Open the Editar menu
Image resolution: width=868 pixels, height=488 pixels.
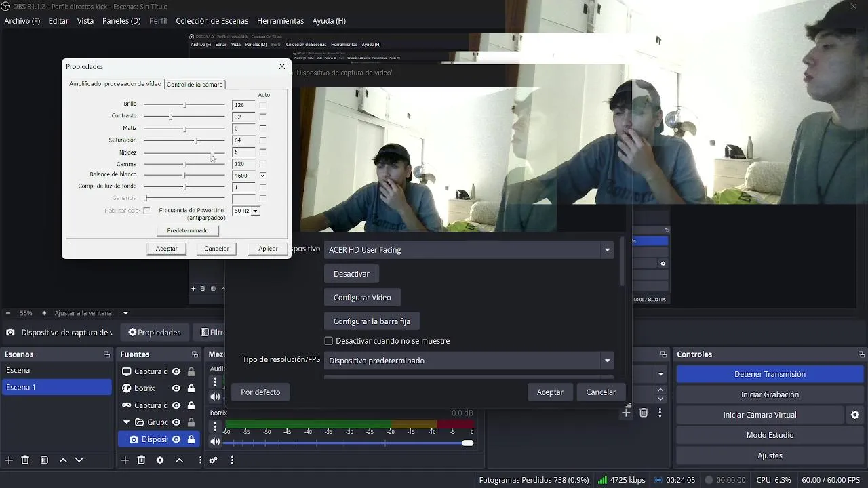tap(58, 21)
